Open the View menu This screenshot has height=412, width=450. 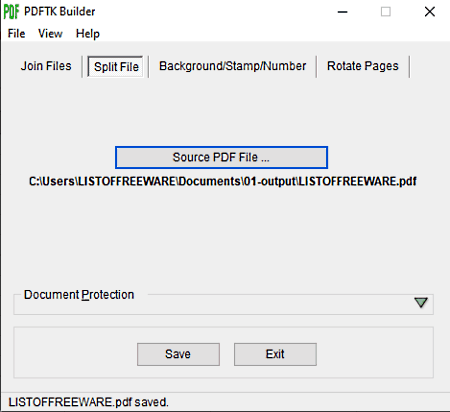(50, 34)
